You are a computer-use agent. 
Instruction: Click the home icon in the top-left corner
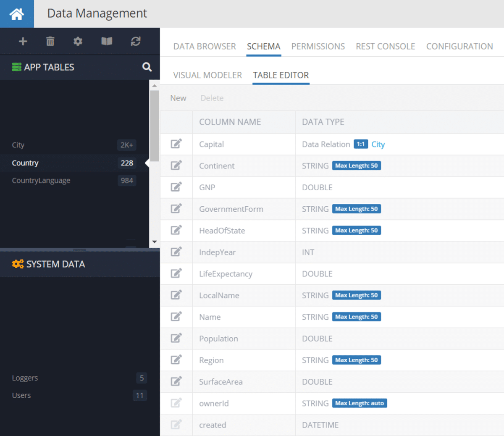pos(16,13)
